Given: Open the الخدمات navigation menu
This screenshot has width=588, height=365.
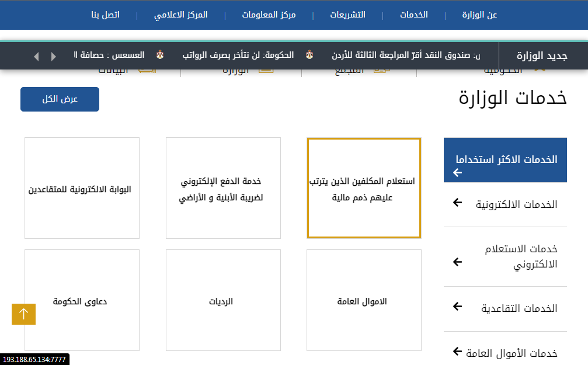Looking at the screenshot, I should [413, 15].
